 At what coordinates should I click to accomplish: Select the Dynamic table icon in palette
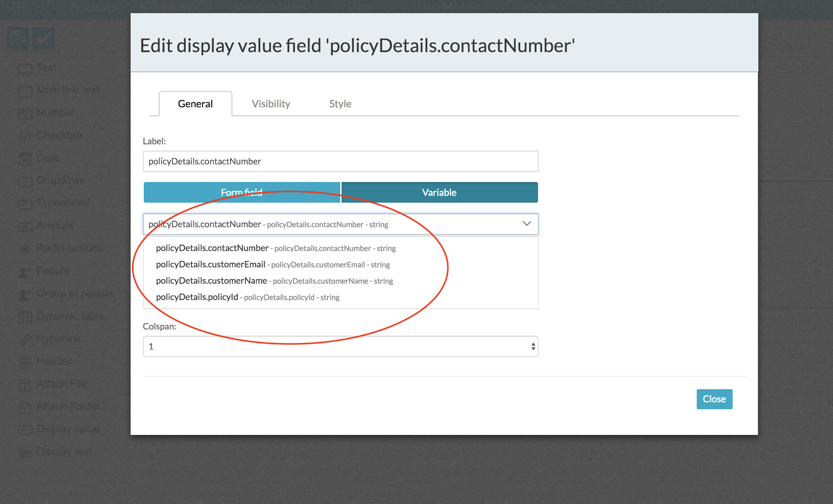[25, 317]
